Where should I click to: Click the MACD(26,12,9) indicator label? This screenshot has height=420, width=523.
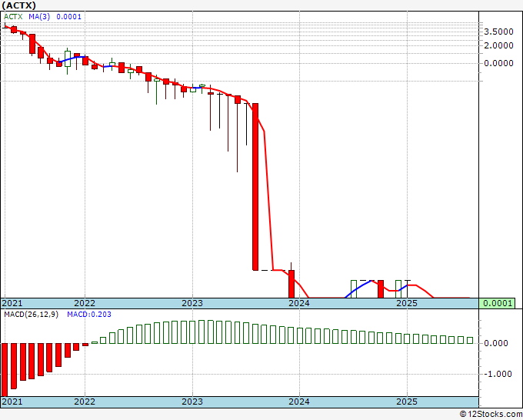[x=31, y=315]
